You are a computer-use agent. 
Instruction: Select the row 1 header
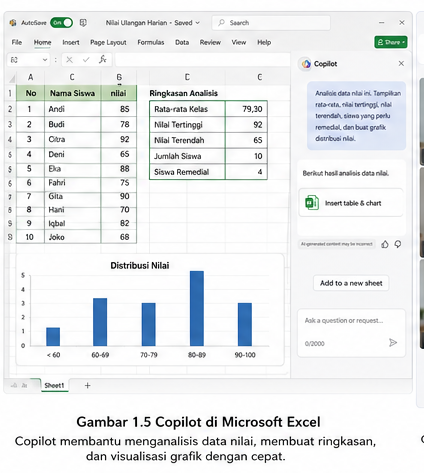pos(10,93)
